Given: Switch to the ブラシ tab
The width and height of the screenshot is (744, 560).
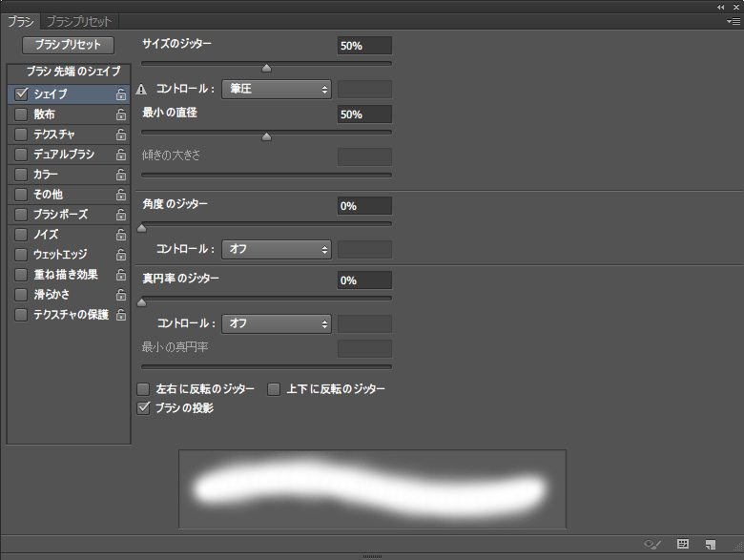Looking at the screenshot, I should coord(20,22).
